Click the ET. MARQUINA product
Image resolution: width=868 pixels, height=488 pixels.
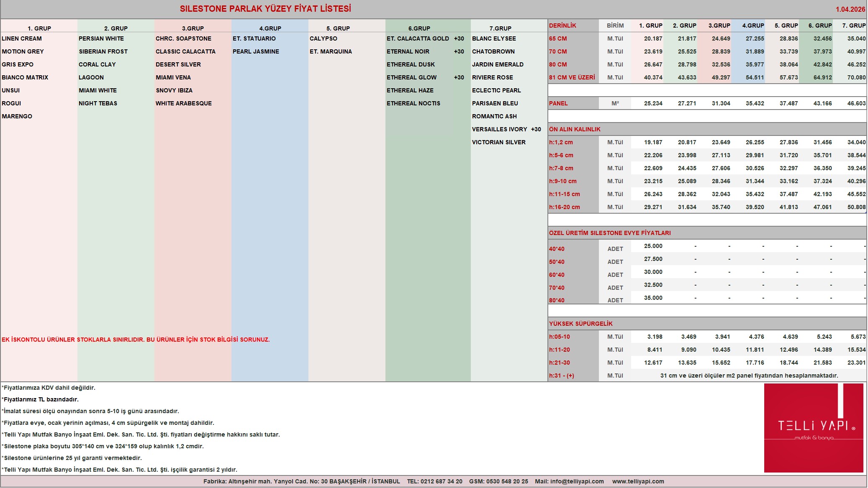coord(331,51)
